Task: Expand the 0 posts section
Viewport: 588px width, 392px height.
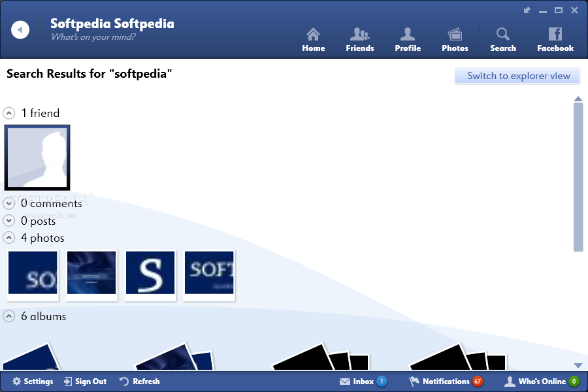Action: (9, 221)
